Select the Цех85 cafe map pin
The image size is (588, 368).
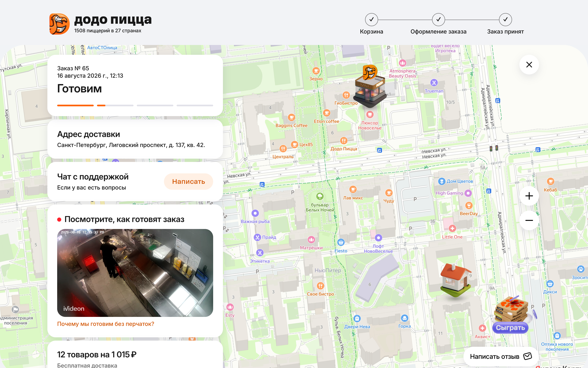294,145
